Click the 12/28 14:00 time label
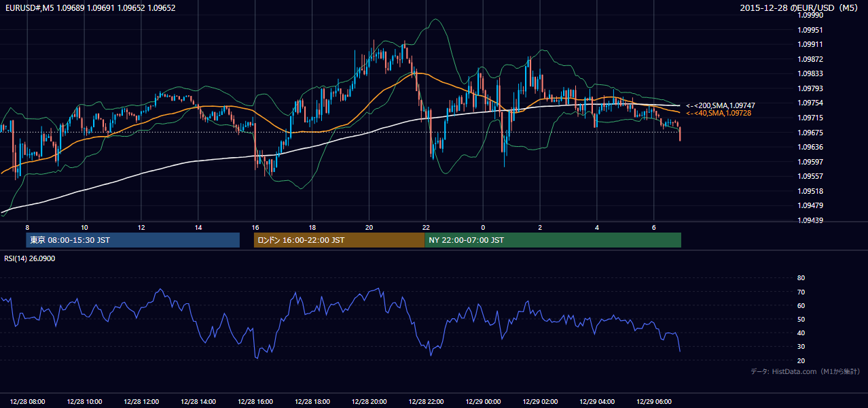 click(198, 401)
